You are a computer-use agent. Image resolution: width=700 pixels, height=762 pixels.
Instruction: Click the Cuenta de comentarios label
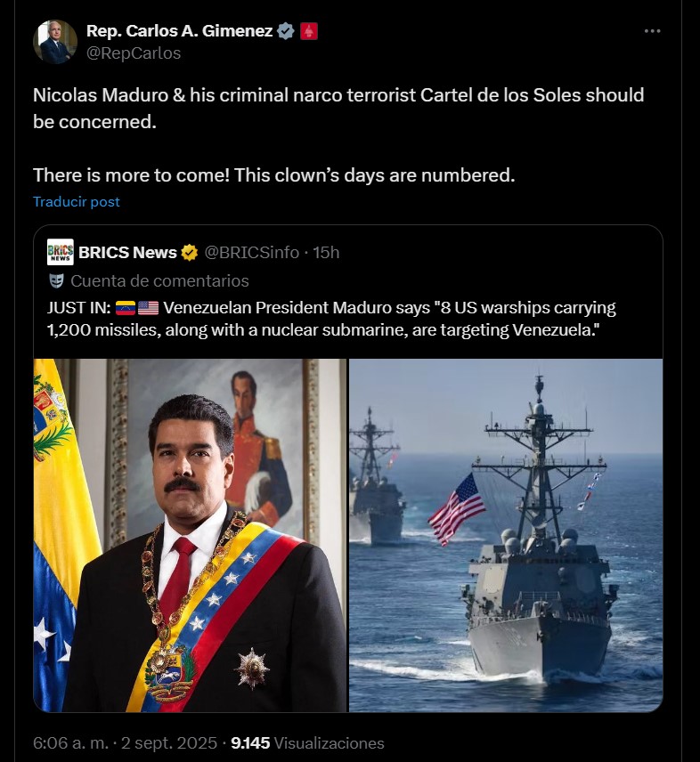click(160, 281)
